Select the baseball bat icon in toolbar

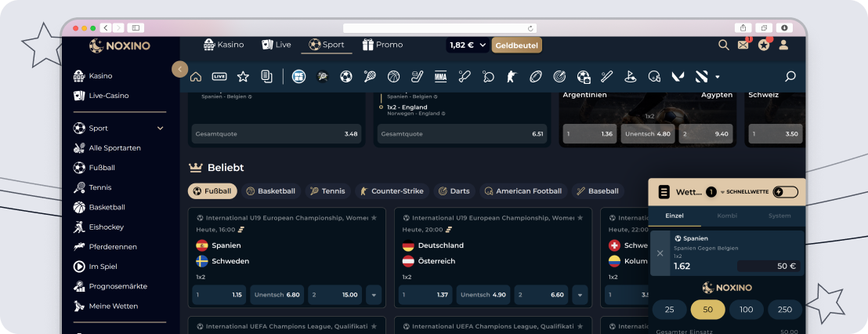607,76
